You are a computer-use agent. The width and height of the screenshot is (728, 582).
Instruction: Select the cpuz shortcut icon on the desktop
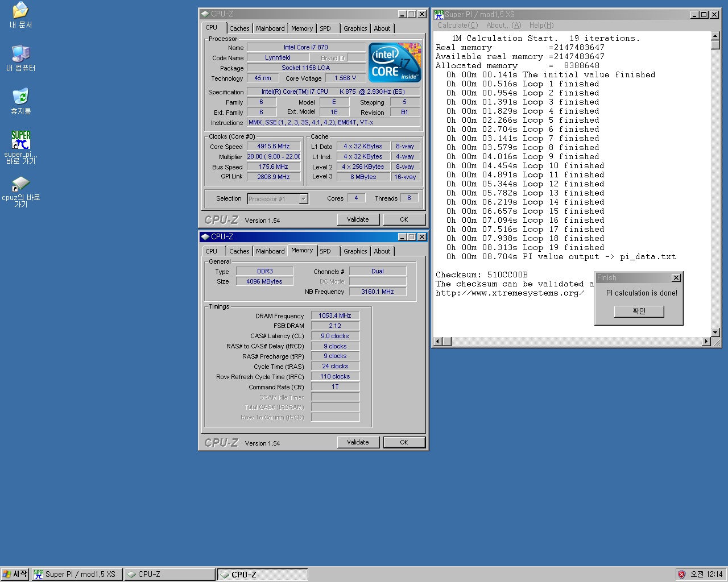[20, 192]
